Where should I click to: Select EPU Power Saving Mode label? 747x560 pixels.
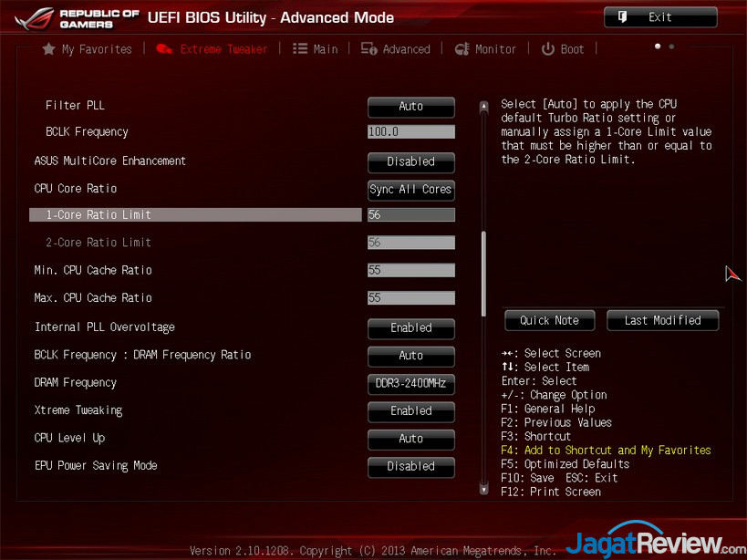96,466
